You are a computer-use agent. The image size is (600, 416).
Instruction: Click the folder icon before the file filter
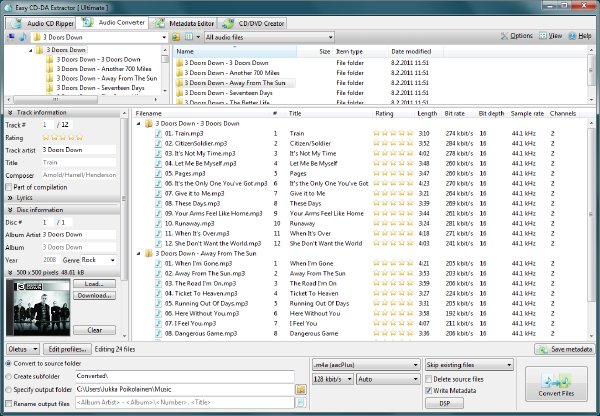176,37
